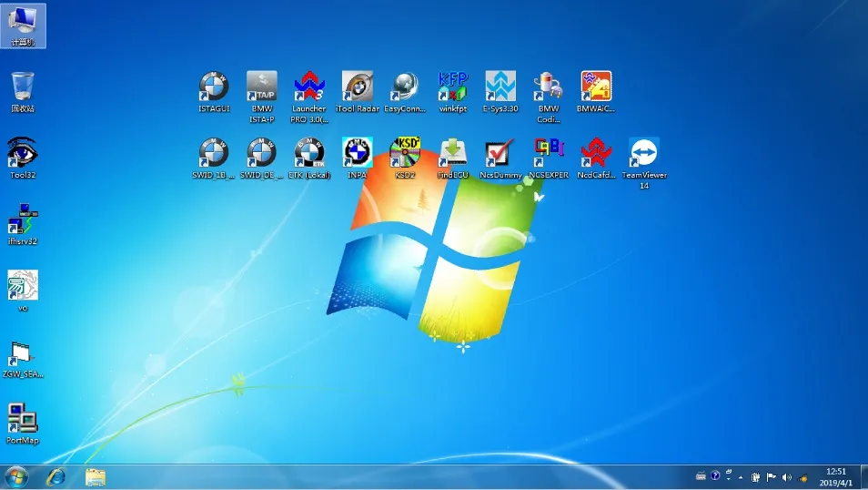Viewport: 868px width, 490px height.
Task: Click the NcsDummy checkmark icon
Action: [x=500, y=153]
